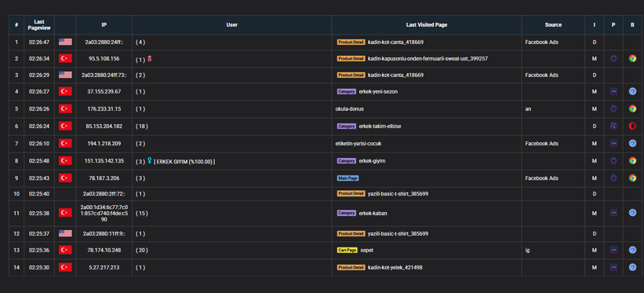Viewport: 644px width, 293px height.
Task: Click the user count (20) in row 13
Action: [142, 250]
